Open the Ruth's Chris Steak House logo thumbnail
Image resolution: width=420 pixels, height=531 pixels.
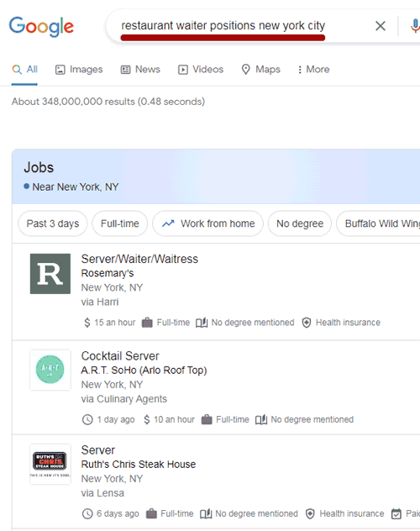coord(50,464)
